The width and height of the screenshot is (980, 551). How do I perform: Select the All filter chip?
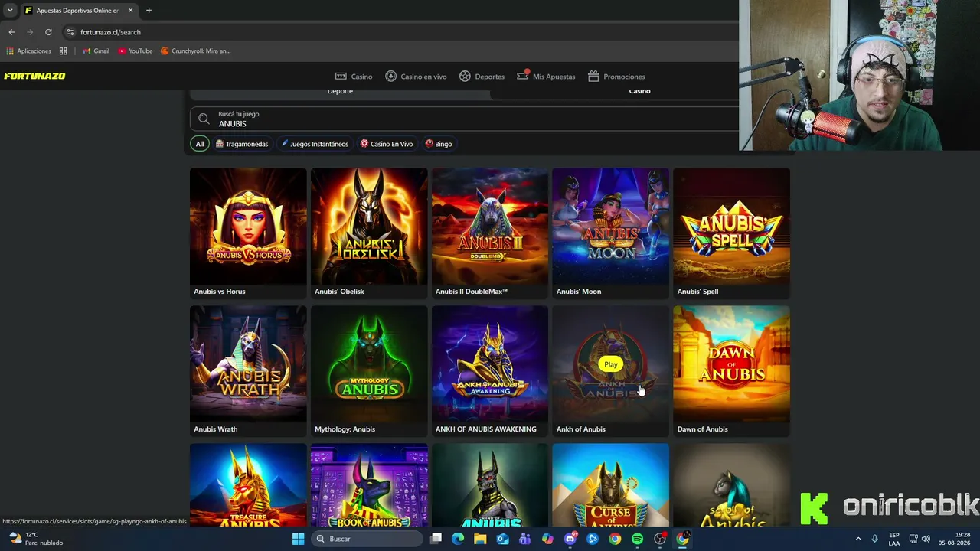[x=199, y=144]
